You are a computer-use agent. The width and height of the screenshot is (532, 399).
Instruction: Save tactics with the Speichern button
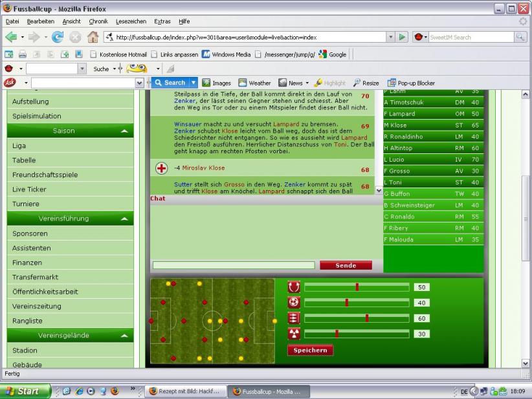tap(311, 350)
